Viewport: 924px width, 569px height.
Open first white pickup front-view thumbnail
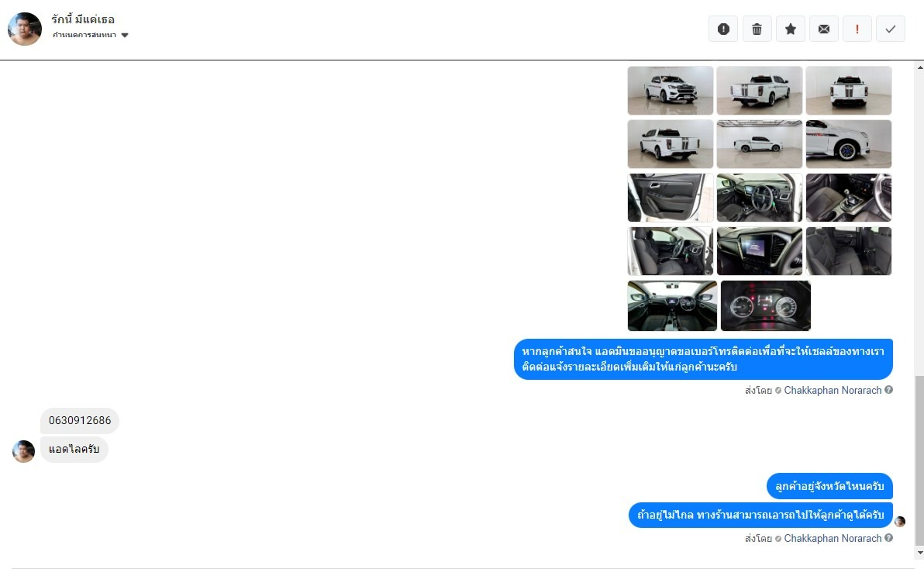(670, 90)
